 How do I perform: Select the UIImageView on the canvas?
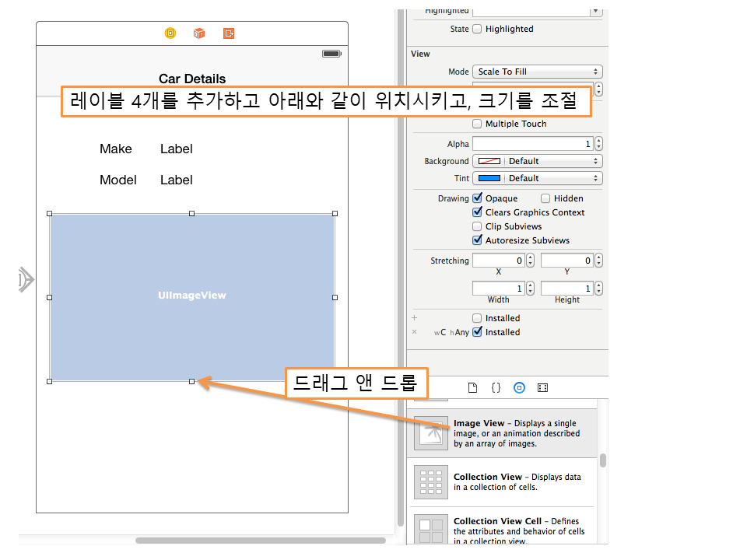[192, 296]
